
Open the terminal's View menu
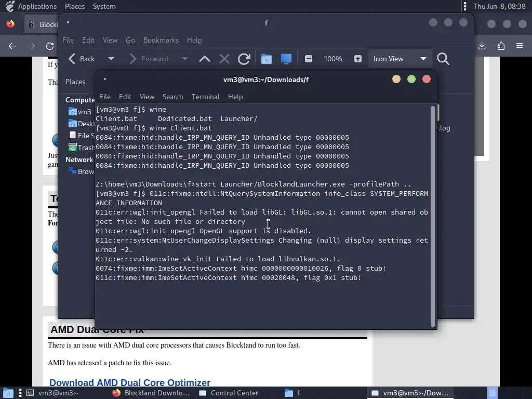[x=147, y=97]
